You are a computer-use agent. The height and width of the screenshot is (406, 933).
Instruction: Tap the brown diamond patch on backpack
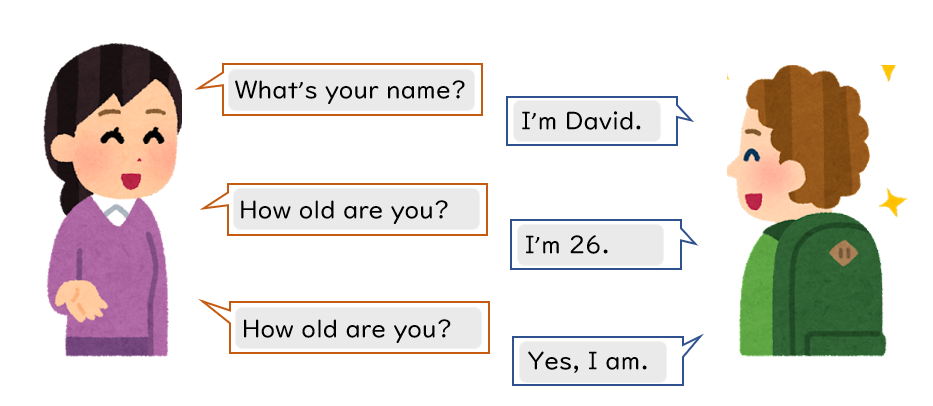(843, 253)
